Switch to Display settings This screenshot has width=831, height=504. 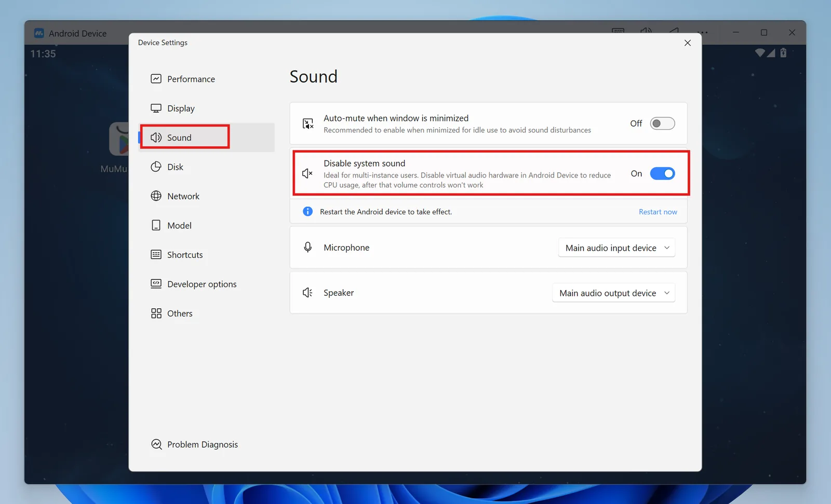tap(207, 108)
